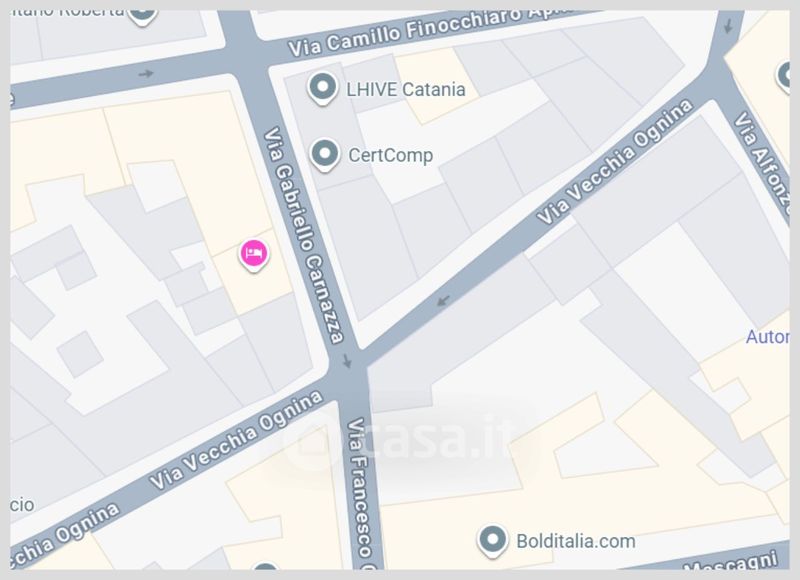Click one-way arrow on Via Vecchia Ognina
The width and height of the screenshot is (800, 580).
(x=443, y=301)
